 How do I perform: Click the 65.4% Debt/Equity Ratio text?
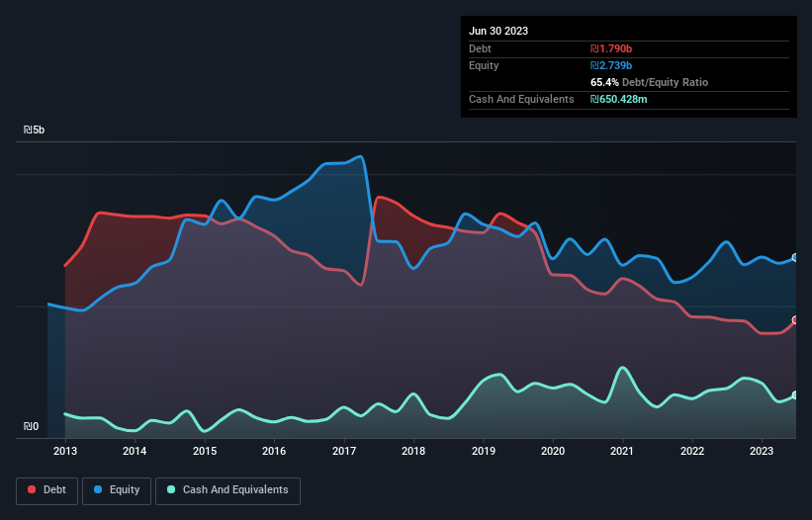point(649,82)
